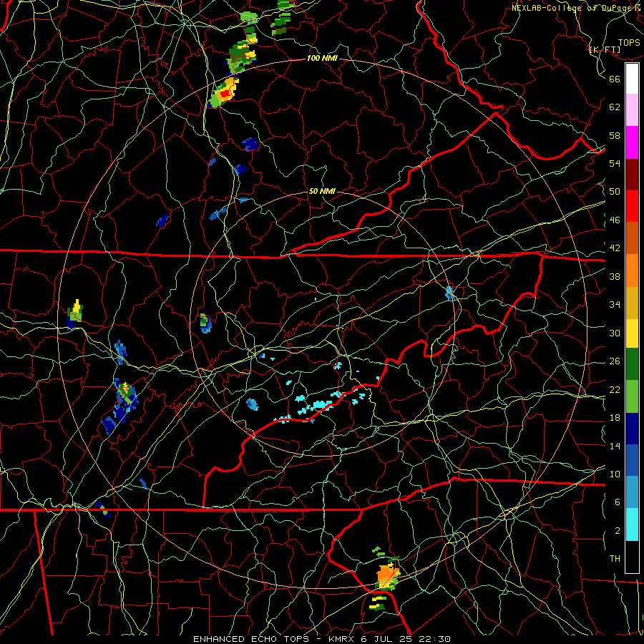This screenshot has height=644, width=644.
Task: Click the 46 label on the legend
Action: tap(615, 220)
